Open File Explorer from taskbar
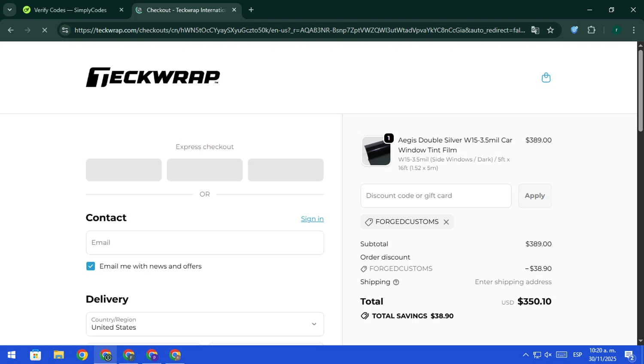The height and width of the screenshot is (364, 644). coord(59,355)
